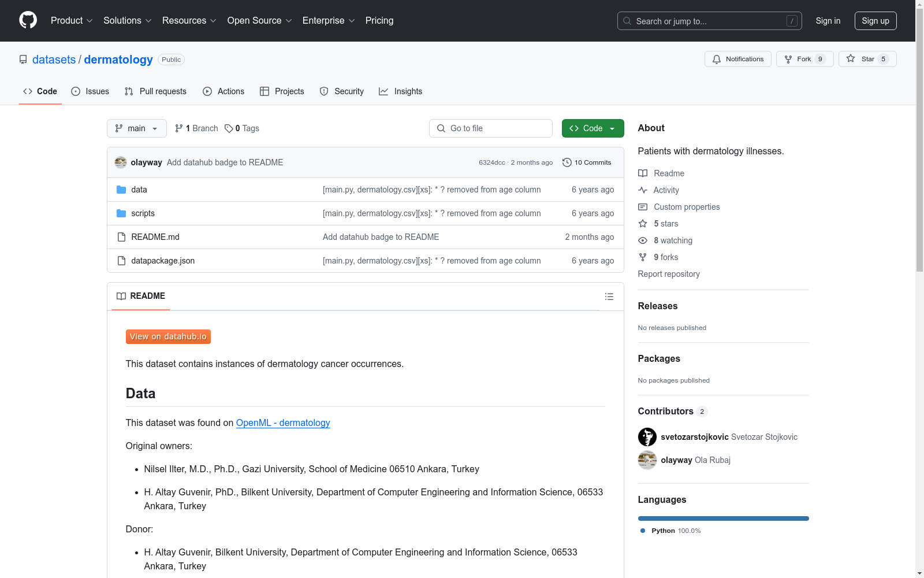Click the Python language bar
This screenshot has width=924, height=578.
point(724,518)
